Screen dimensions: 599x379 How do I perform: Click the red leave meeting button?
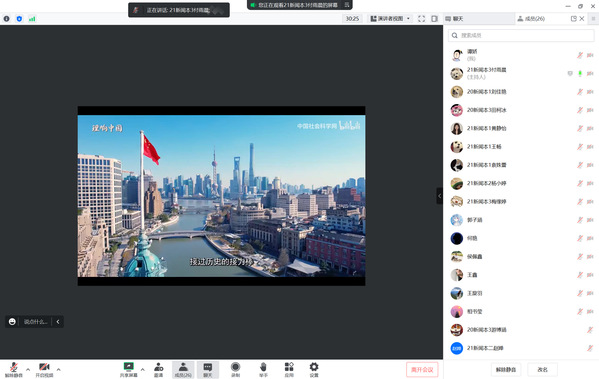(422, 369)
